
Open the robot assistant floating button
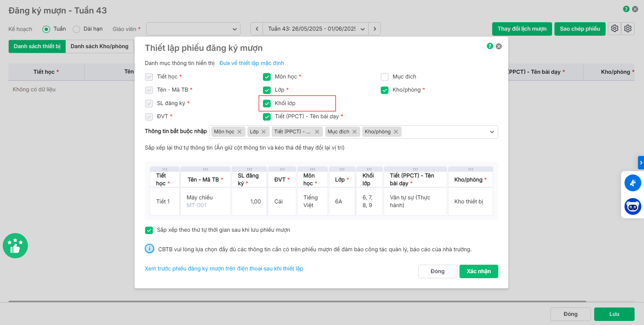point(633,206)
